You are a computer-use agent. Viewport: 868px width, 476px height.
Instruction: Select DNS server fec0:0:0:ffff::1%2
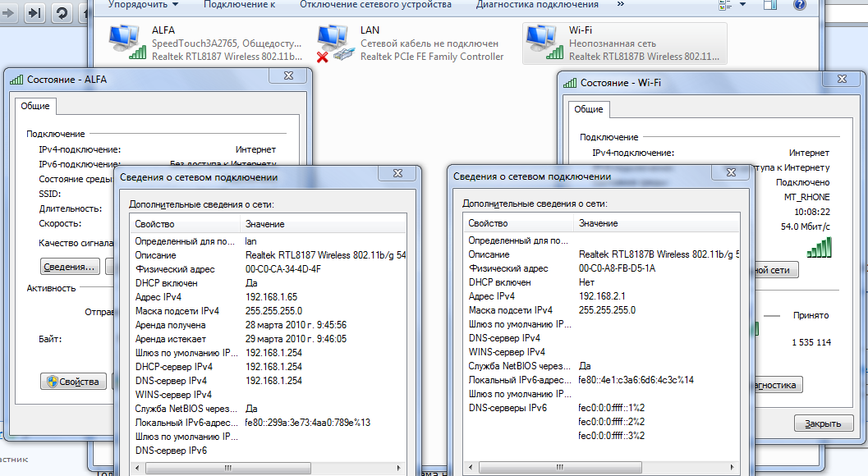(x=611, y=407)
